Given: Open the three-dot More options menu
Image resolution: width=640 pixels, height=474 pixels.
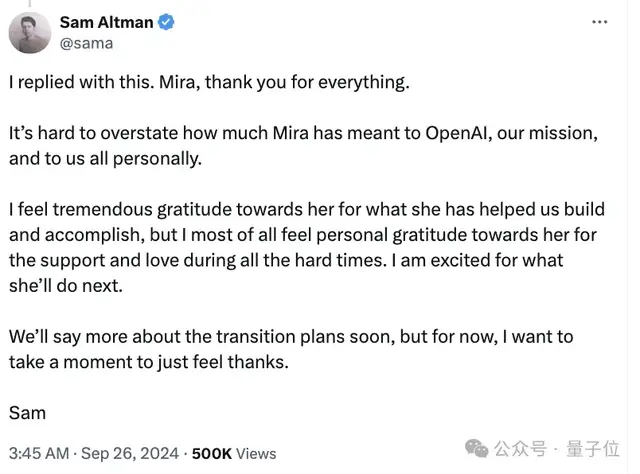Looking at the screenshot, I should point(599,22).
